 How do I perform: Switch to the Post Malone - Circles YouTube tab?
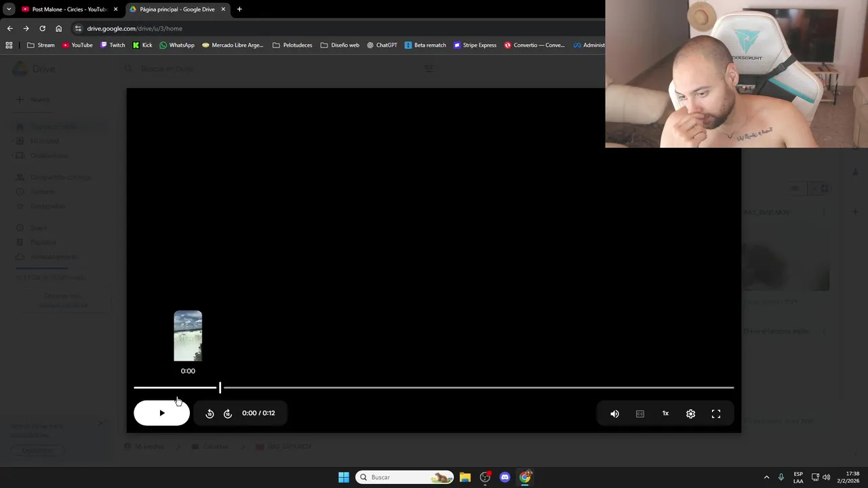click(69, 9)
